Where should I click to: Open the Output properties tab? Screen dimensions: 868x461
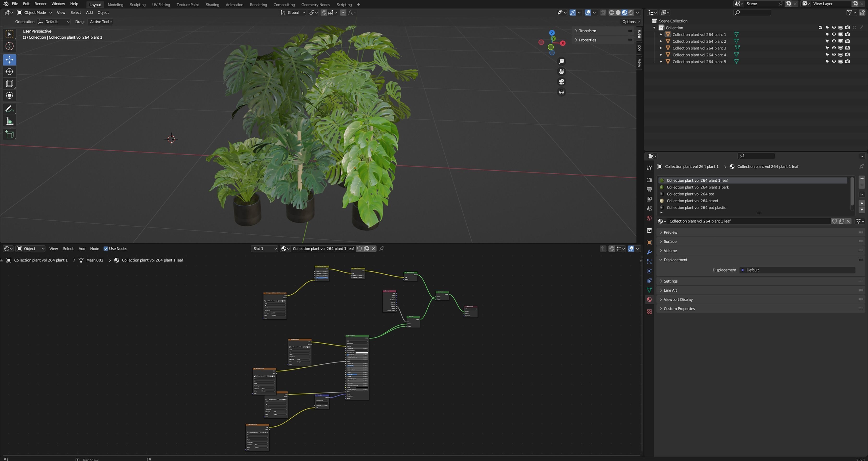coord(649,189)
